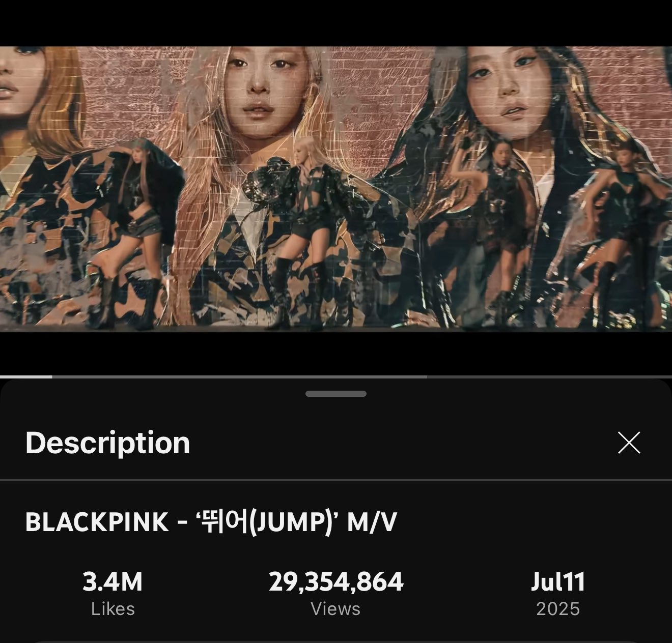Tap the description sheet grabber handle
672x643 pixels.
coord(336,394)
